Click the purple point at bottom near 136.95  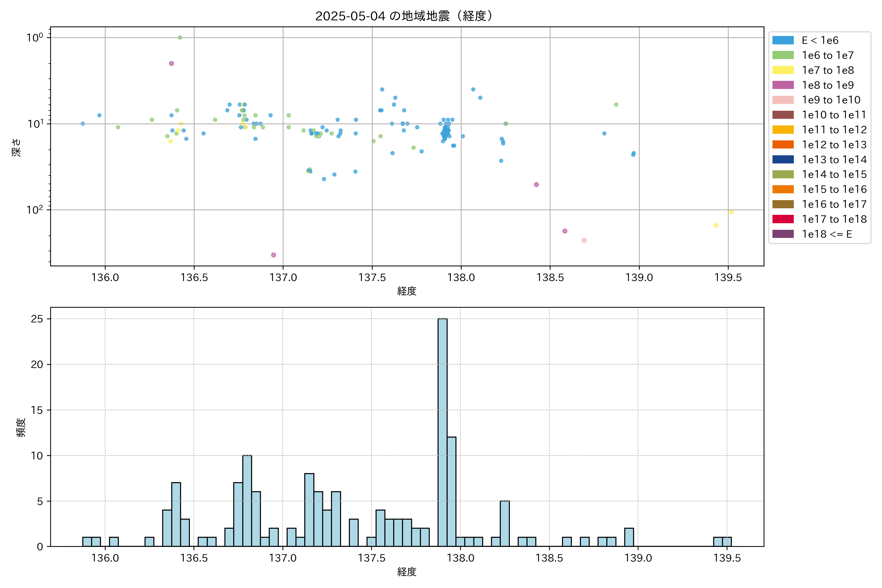pyautogui.click(x=273, y=255)
